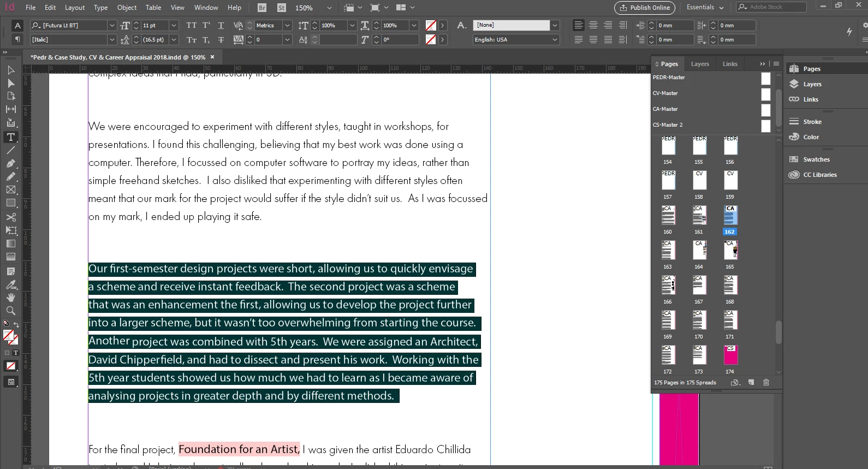The image size is (868, 469).
Task: Select the Zoom tool magnifier
Action: point(10,311)
